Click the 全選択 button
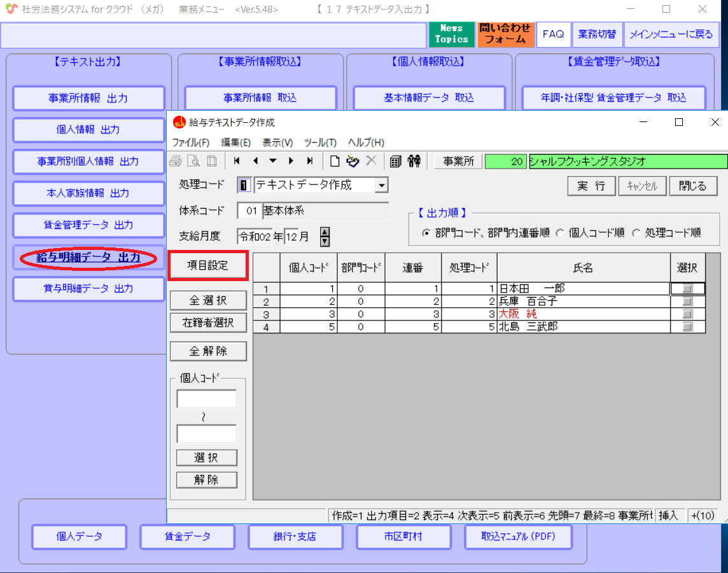 (208, 300)
